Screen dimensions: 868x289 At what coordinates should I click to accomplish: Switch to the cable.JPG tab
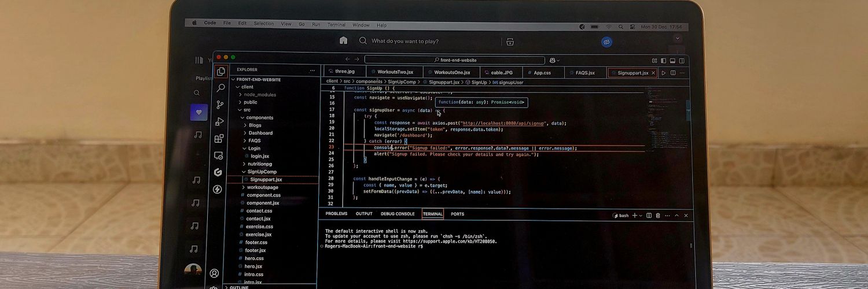coord(502,72)
